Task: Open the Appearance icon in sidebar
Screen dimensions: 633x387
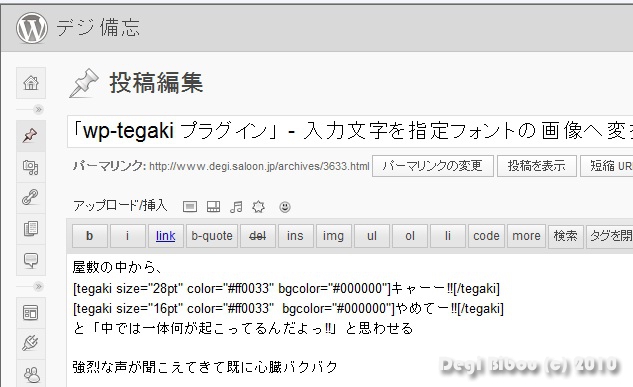Action: point(31,312)
